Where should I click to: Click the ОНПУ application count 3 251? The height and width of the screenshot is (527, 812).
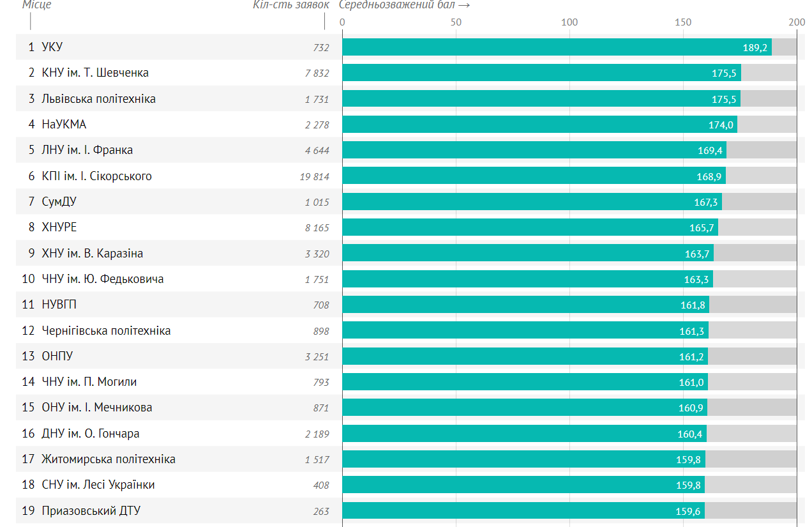317,356
